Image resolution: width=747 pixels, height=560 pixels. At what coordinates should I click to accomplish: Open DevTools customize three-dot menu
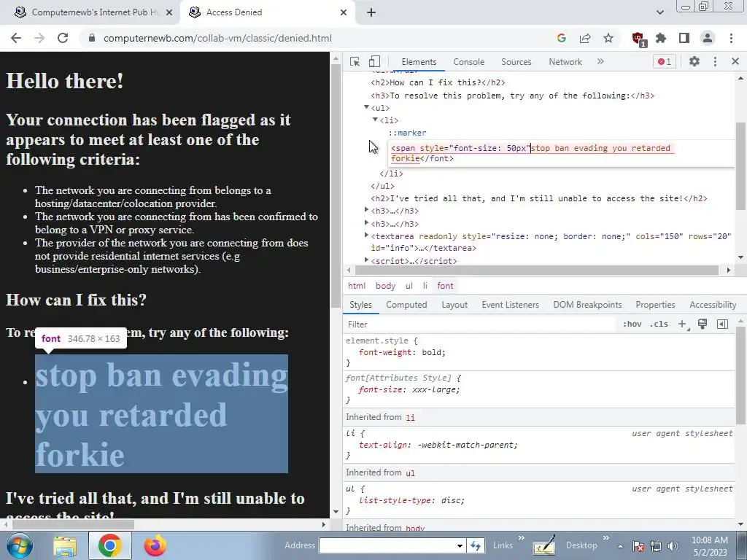tap(715, 61)
